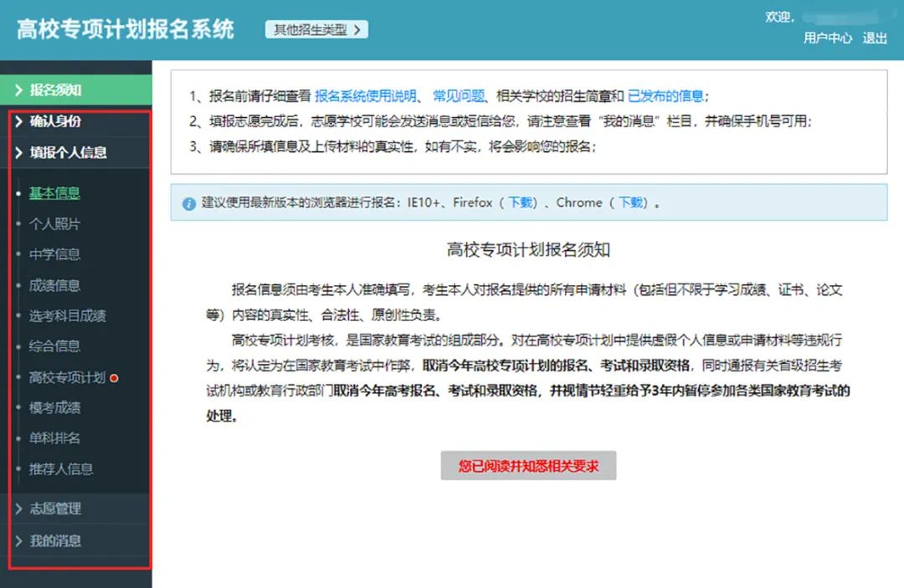Screen dimensions: 904x588
Task: Select the 报名须知 sidebar tab
Action: point(55,89)
